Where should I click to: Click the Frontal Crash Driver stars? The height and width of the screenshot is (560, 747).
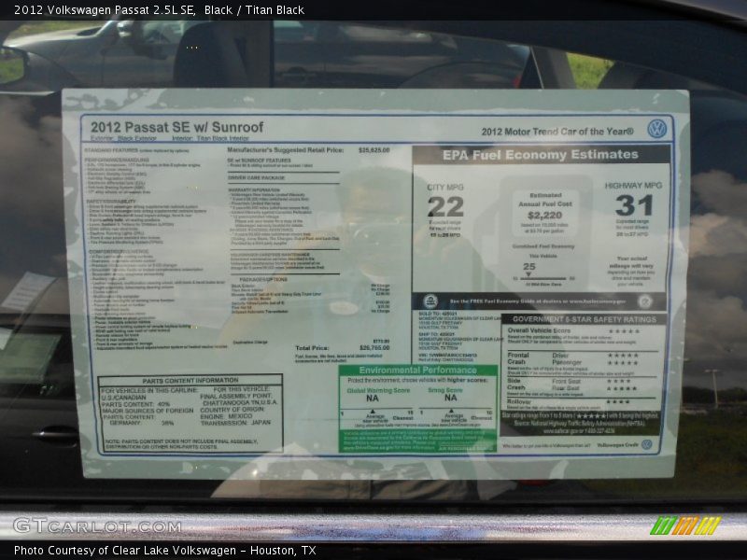pyautogui.click(x=623, y=356)
